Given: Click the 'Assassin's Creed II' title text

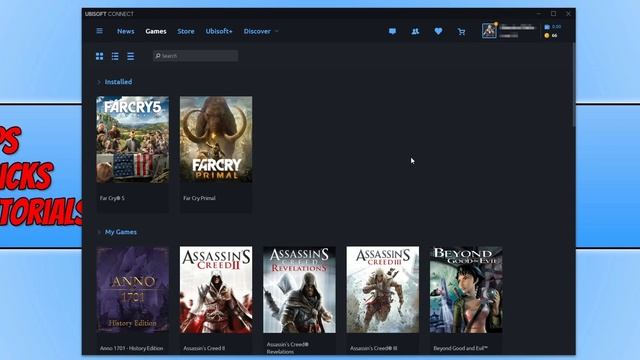Looking at the screenshot, I should 204,348.
